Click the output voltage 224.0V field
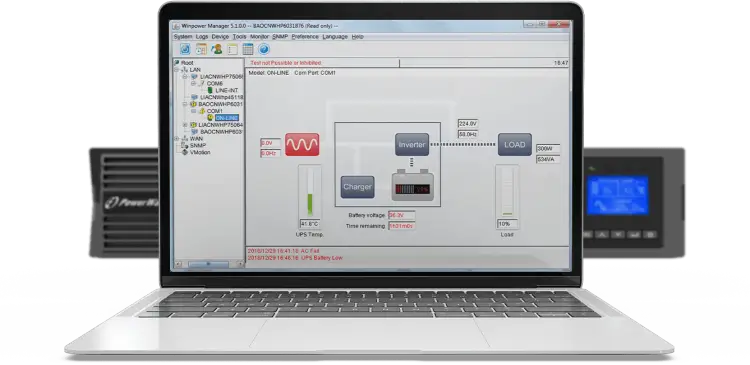Viewport: 750px width, 365px height. click(x=468, y=124)
